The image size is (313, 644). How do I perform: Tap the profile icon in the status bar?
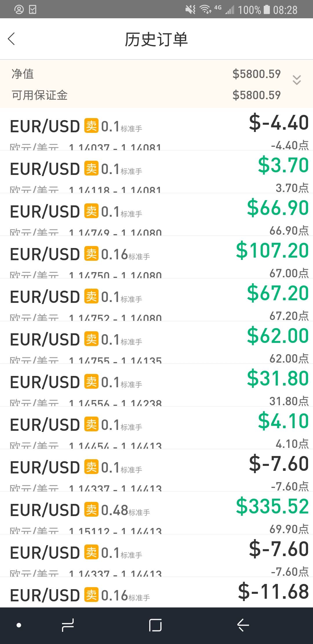coord(19,10)
